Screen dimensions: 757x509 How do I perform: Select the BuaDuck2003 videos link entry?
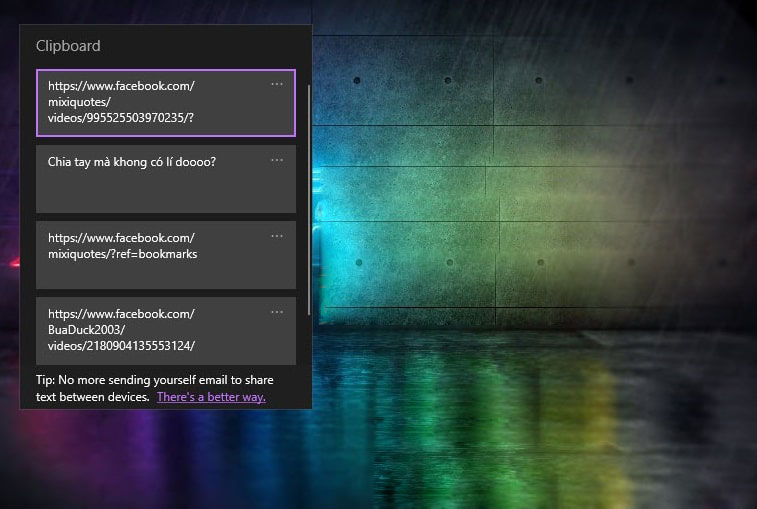pos(166,331)
